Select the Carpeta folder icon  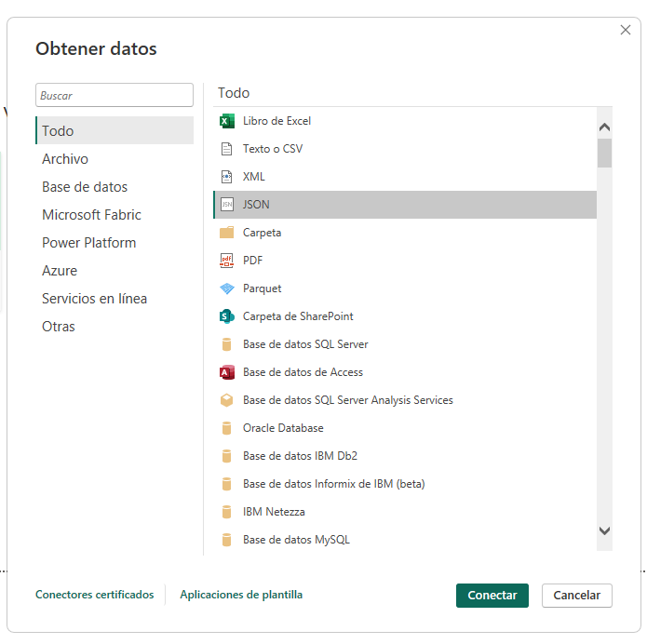[226, 233]
